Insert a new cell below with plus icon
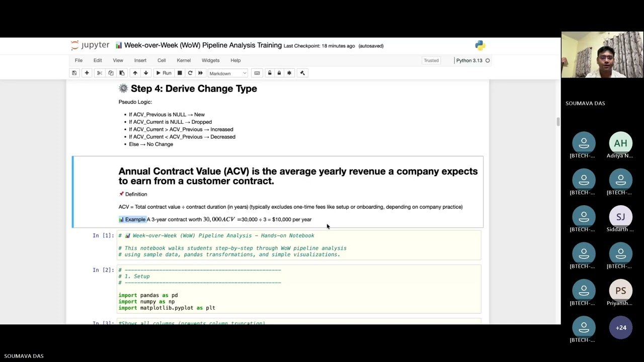The image size is (644, 362). (87, 73)
